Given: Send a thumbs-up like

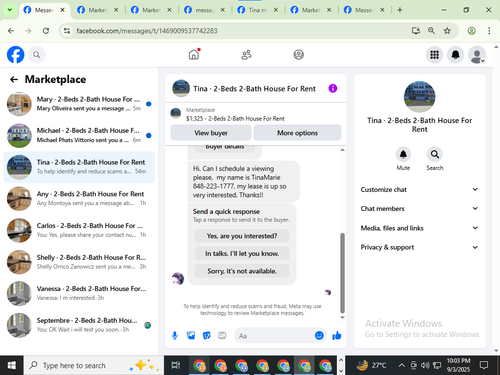Looking at the screenshot, I should pos(337,335).
